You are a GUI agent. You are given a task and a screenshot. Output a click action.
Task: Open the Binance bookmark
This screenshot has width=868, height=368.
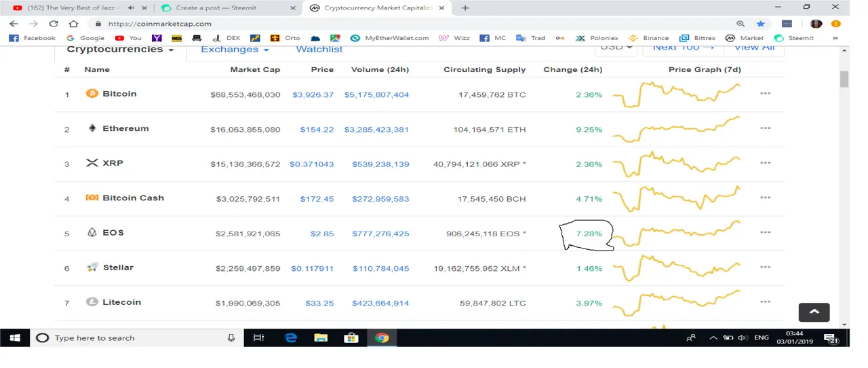click(649, 38)
